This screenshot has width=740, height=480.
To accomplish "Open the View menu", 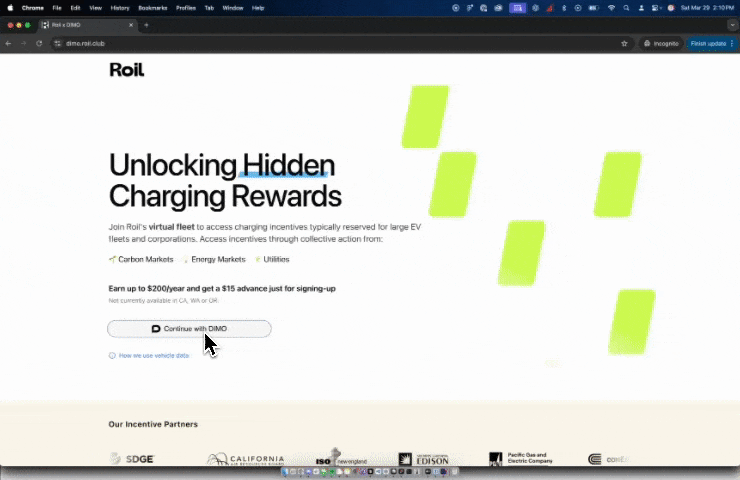I will (x=95, y=8).
